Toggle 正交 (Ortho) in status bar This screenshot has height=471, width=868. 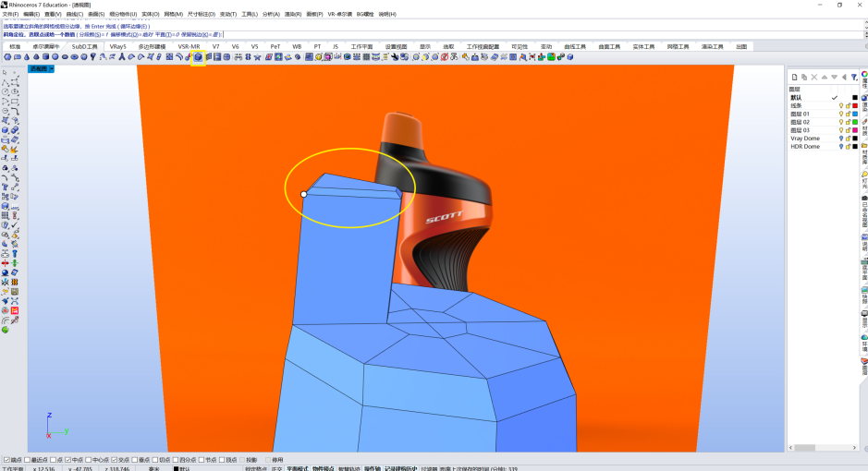point(276,468)
